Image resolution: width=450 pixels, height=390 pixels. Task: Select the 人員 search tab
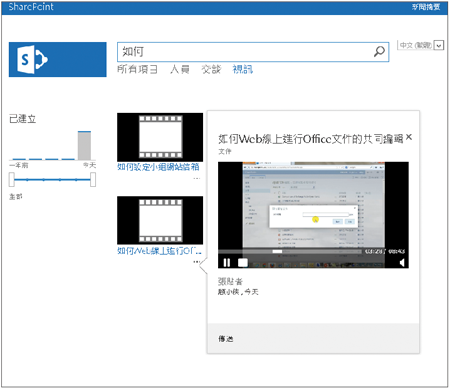pos(180,69)
